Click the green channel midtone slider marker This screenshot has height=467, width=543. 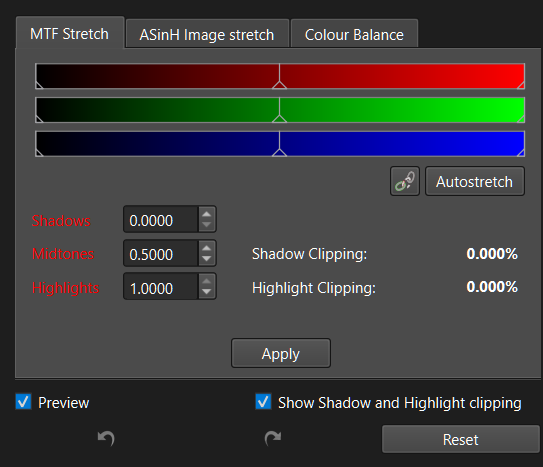tap(279, 119)
